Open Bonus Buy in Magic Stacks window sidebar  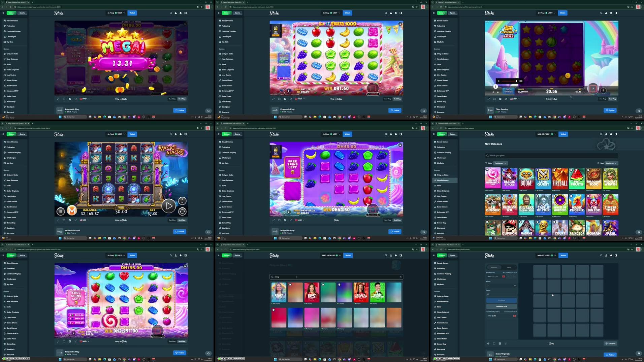pos(11,223)
